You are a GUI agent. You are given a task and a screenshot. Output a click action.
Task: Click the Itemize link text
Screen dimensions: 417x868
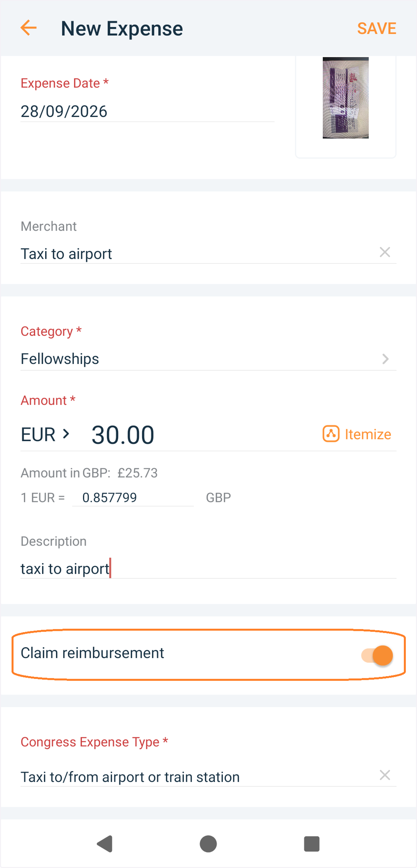(368, 434)
